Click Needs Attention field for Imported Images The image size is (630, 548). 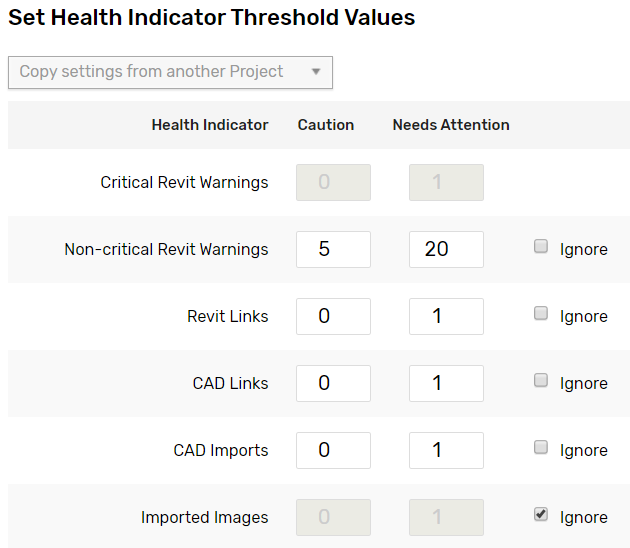coord(446,517)
